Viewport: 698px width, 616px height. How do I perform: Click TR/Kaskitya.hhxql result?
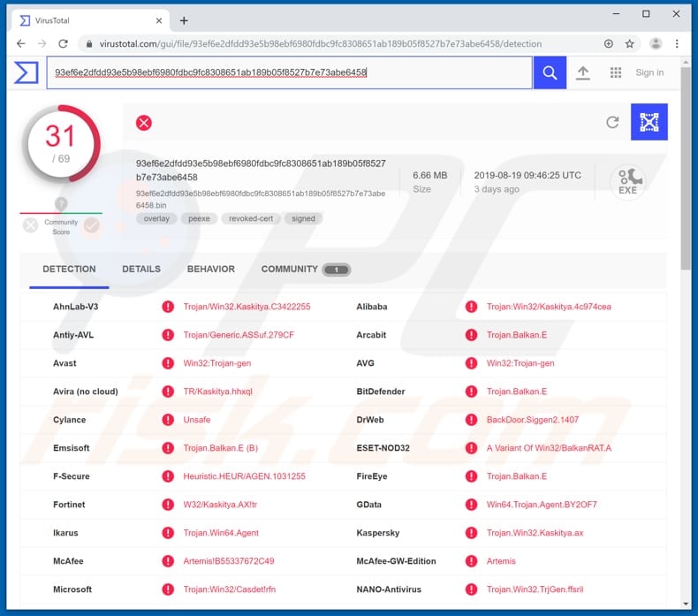pos(217,392)
